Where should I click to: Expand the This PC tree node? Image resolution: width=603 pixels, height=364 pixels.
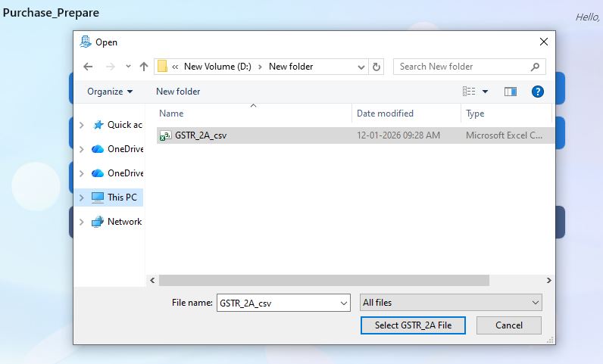82,198
